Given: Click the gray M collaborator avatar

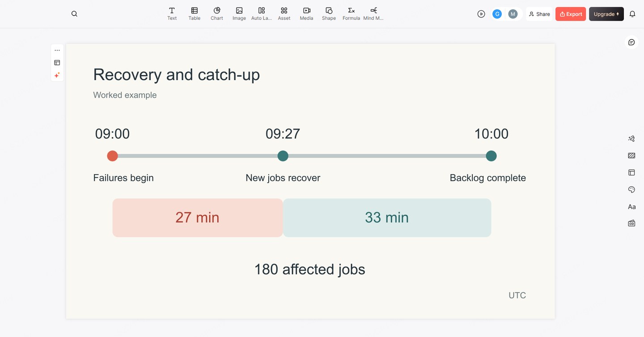Looking at the screenshot, I should (x=513, y=14).
